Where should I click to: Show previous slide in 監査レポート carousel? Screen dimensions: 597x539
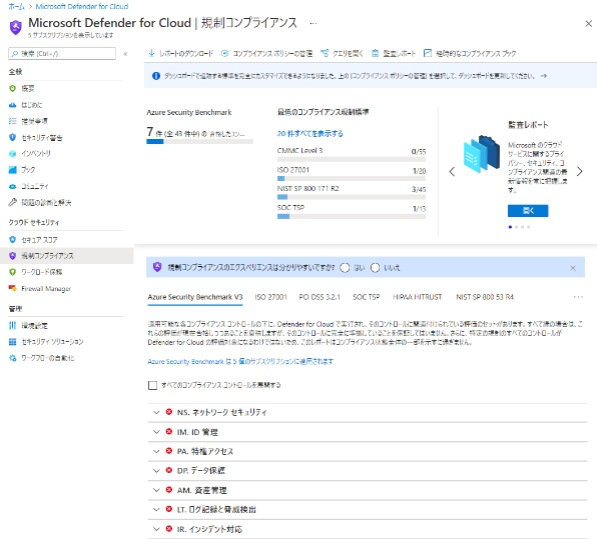[x=452, y=172]
